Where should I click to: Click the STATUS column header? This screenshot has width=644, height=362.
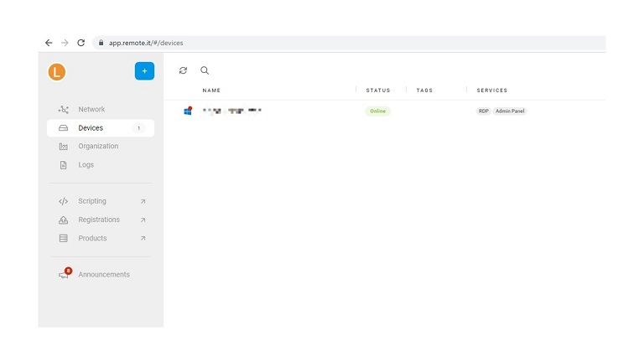[x=378, y=90]
